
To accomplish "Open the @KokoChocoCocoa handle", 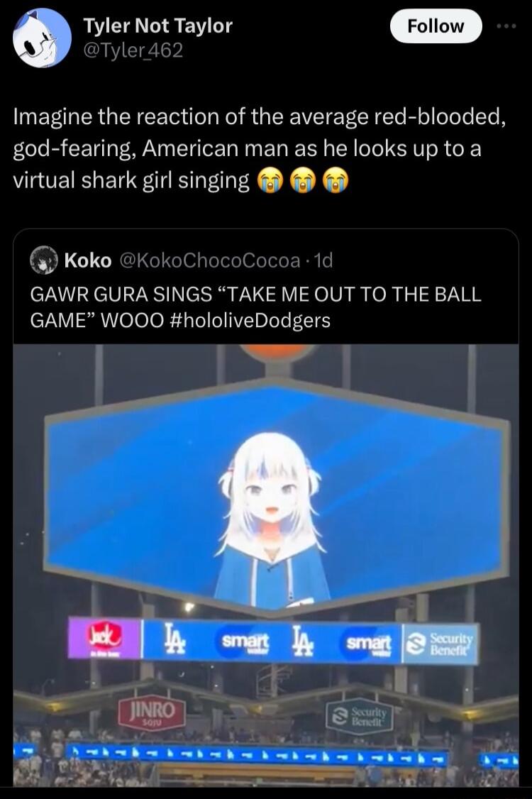I will pyautogui.click(x=210, y=260).
